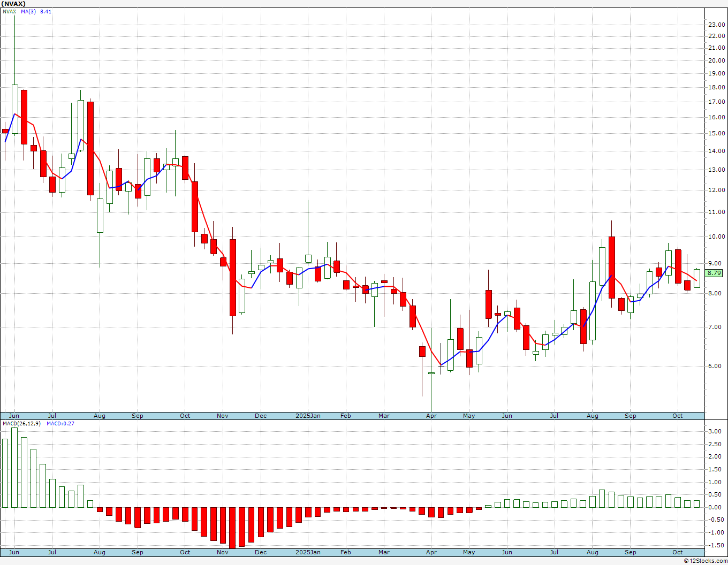Screen dimensions: 728x565
Task: Select the "13.00" price axis label
Action: [716, 170]
